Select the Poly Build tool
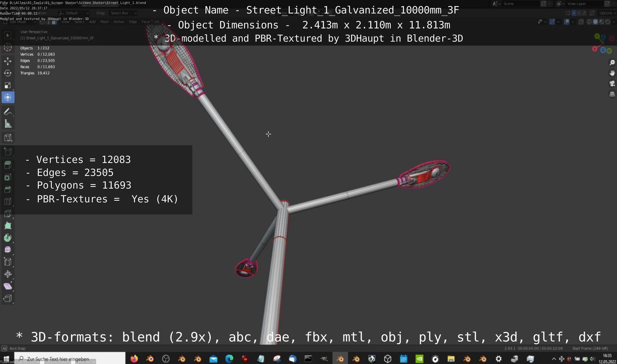The image size is (617, 364). point(8,226)
